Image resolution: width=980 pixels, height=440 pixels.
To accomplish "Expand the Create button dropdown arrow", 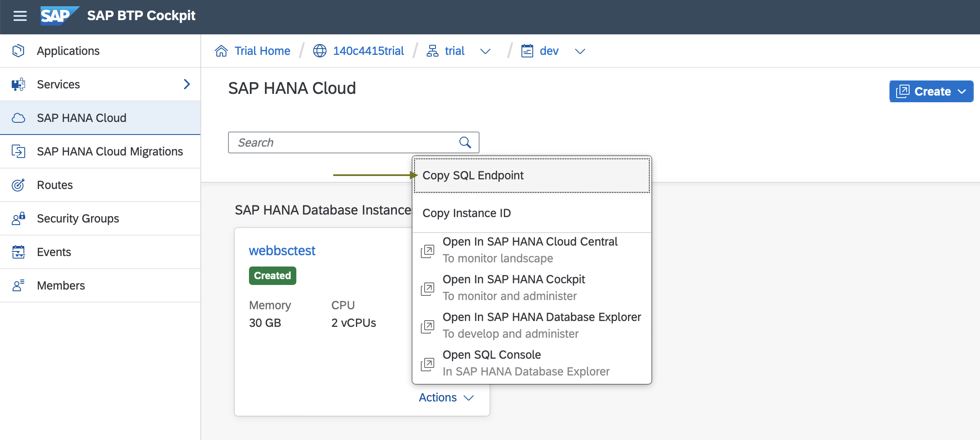I will (962, 91).
